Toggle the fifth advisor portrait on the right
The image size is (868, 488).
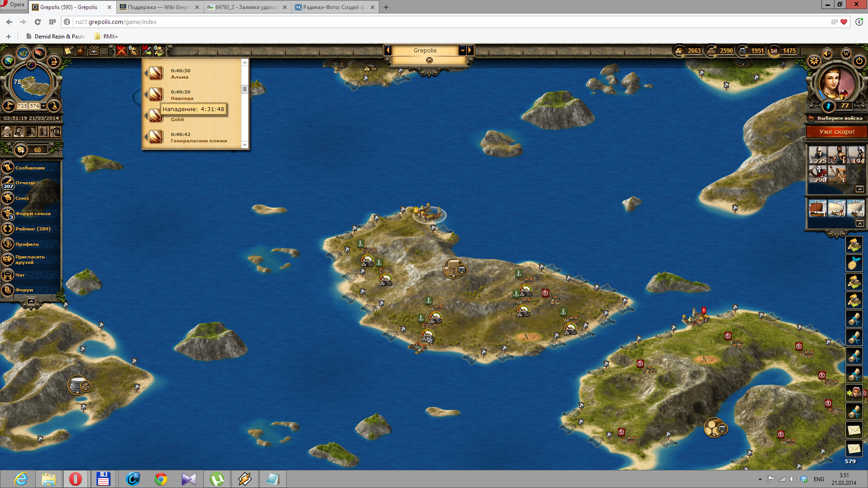click(x=56, y=131)
